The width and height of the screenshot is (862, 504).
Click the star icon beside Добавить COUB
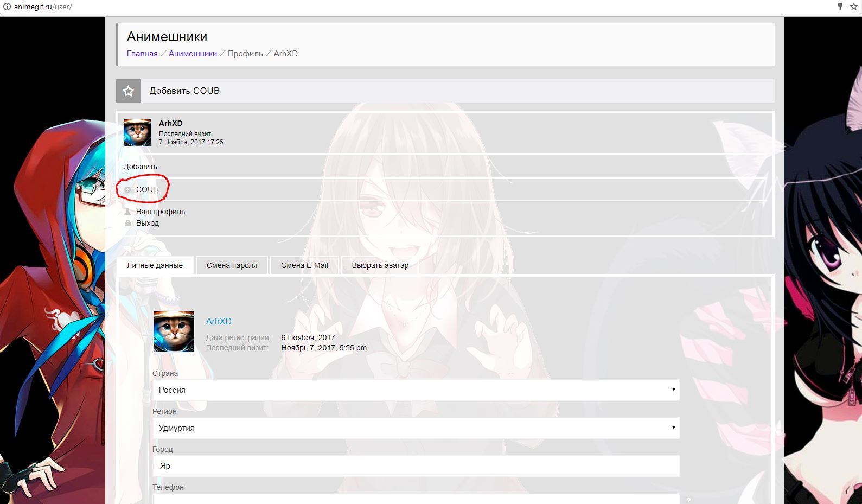point(128,91)
